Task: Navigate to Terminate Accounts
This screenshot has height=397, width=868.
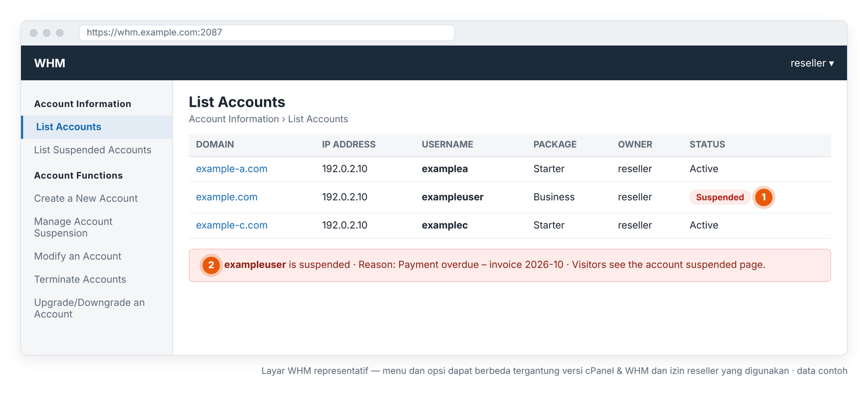Action: pyautogui.click(x=80, y=279)
